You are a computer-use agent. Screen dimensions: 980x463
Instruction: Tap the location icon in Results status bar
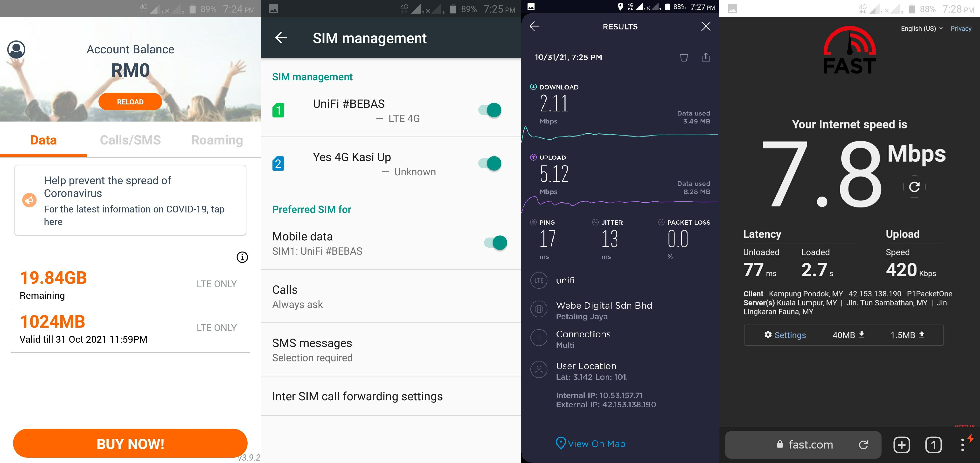pyautogui.click(x=620, y=7)
